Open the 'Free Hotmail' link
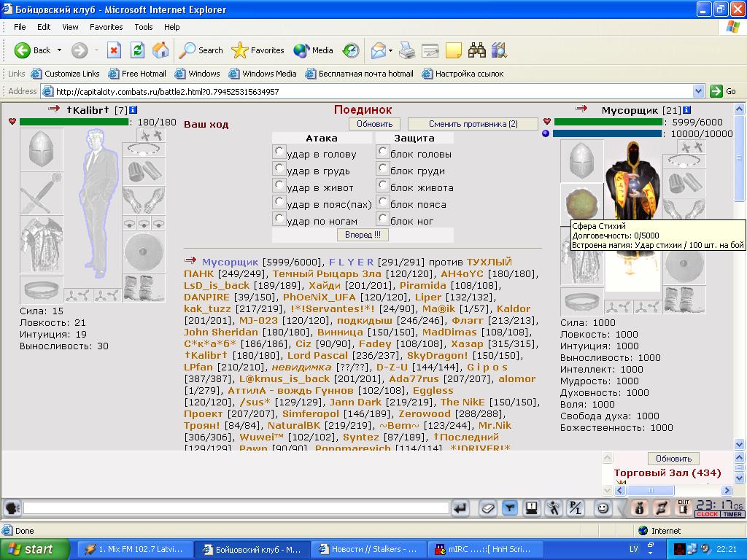This screenshot has width=747, height=560. [137, 74]
